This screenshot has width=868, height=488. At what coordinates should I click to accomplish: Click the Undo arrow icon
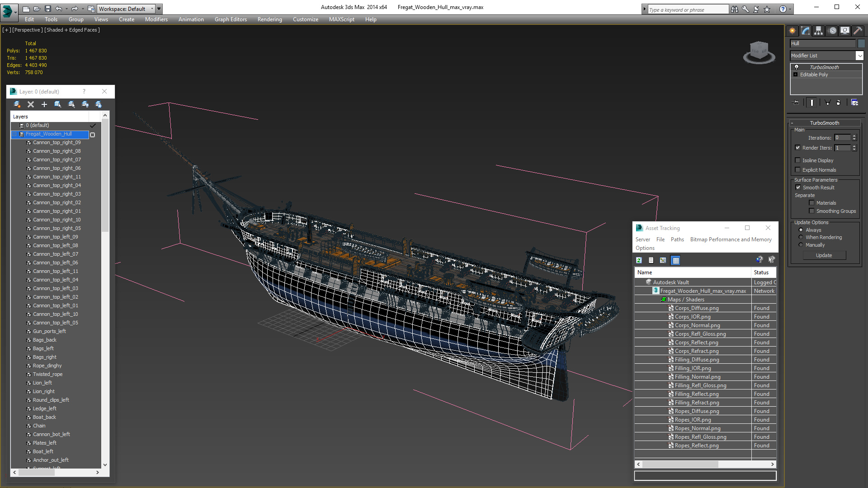[x=58, y=9]
